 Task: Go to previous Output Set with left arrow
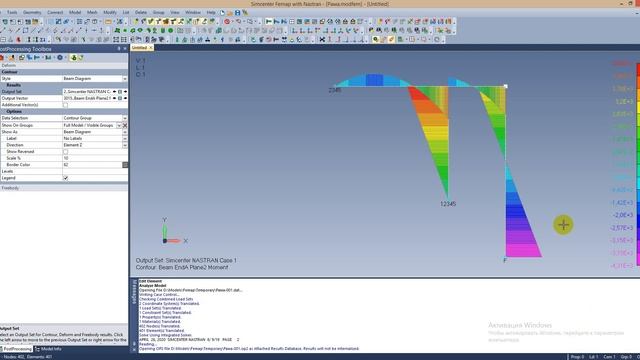pos(114,91)
